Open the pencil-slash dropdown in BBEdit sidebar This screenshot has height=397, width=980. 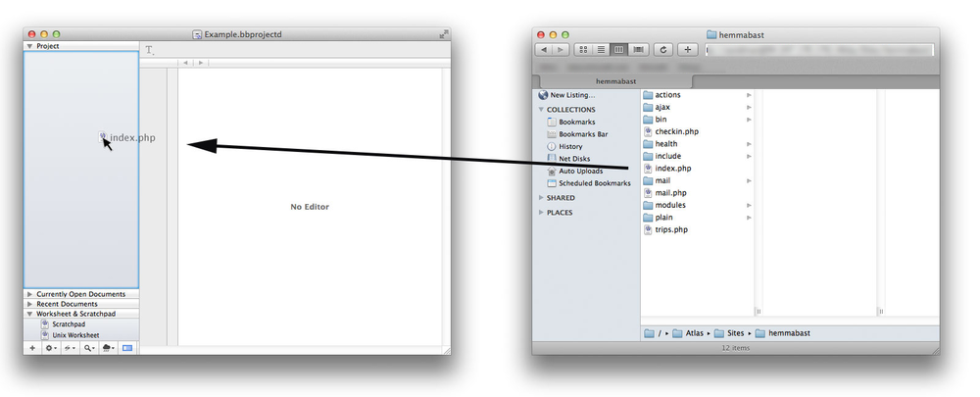(70, 348)
